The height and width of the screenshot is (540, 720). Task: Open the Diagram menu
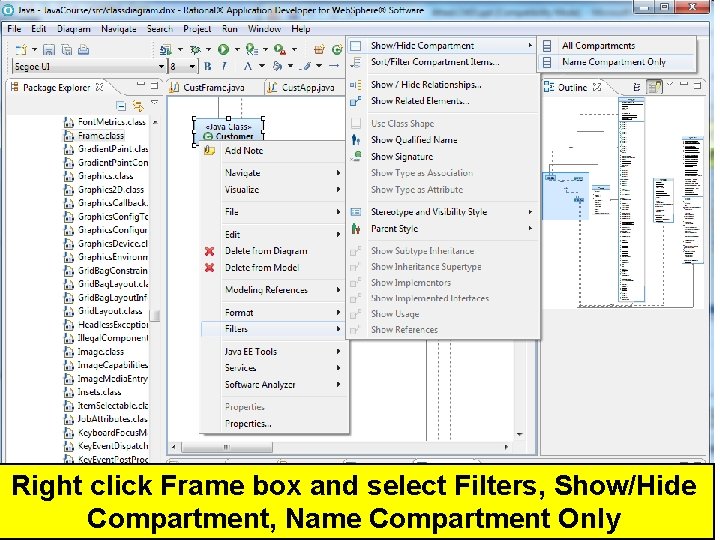pos(73,29)
